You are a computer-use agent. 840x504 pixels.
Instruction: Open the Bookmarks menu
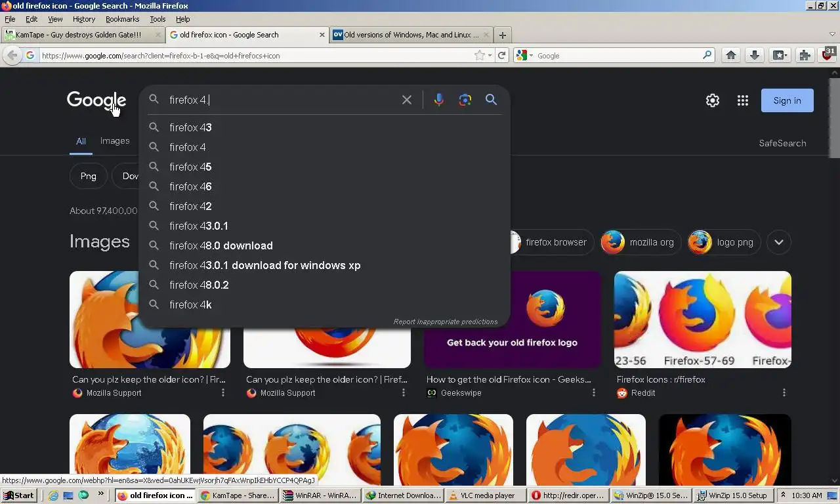(122, 19)
